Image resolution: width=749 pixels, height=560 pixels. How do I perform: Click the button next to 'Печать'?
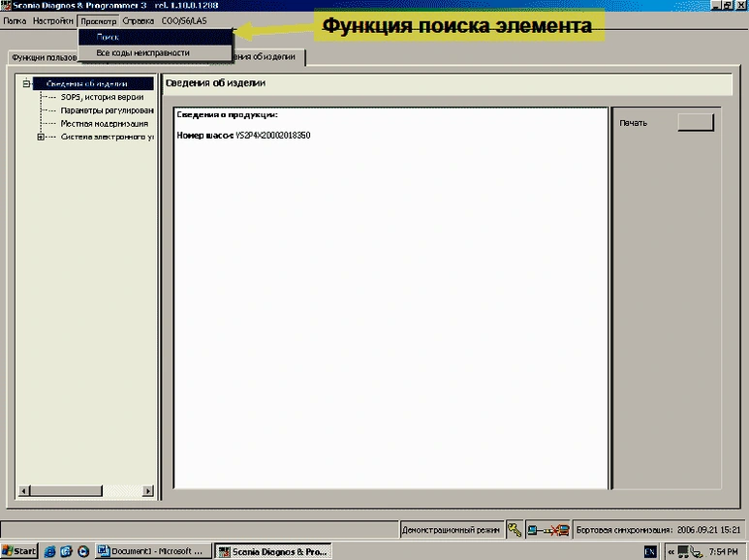[694, 122]
